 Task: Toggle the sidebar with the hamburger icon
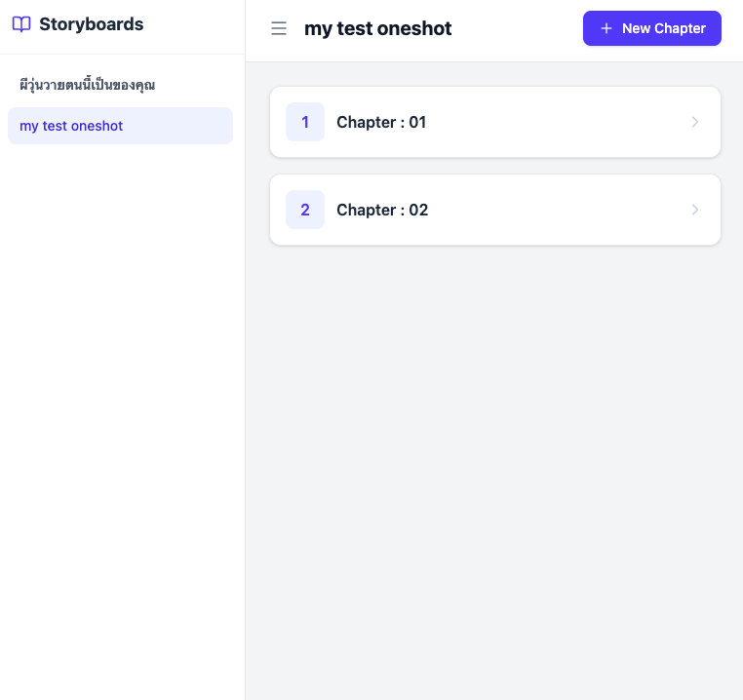pyautogui.click(x=279, y=29)
